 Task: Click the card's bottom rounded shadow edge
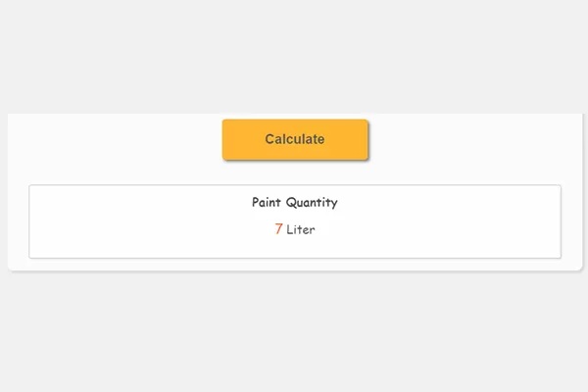click(295, 269)
